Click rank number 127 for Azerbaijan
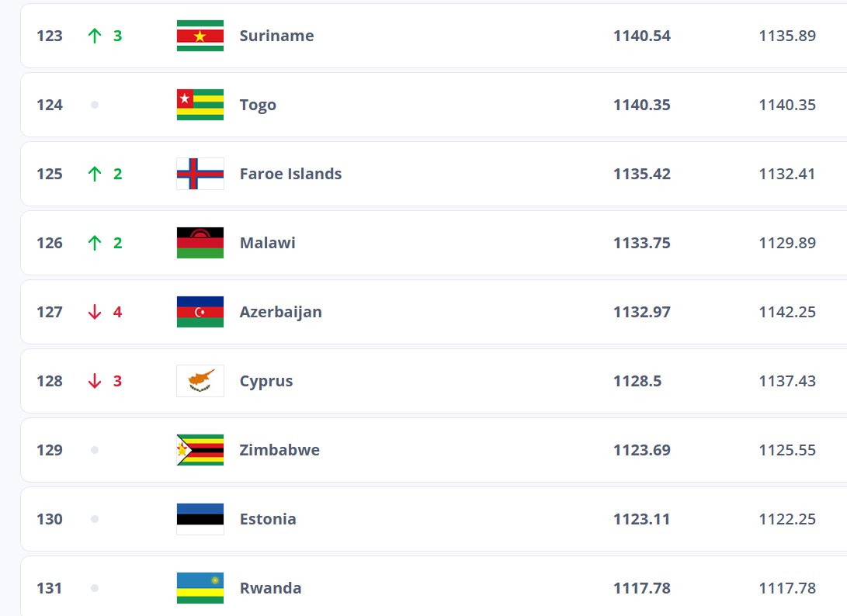 pyautogui.click(x=49, y=312)
